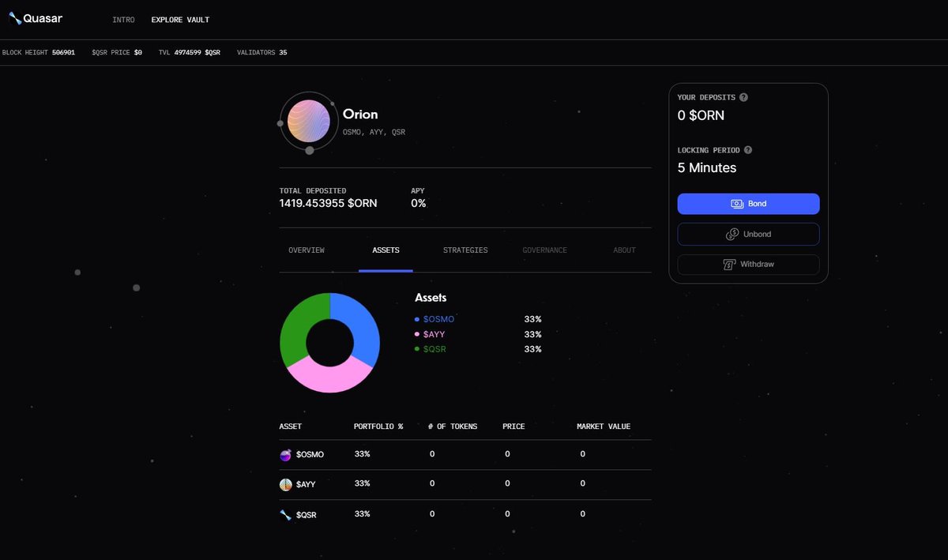Switch to the Overview tab

point(307,250)
